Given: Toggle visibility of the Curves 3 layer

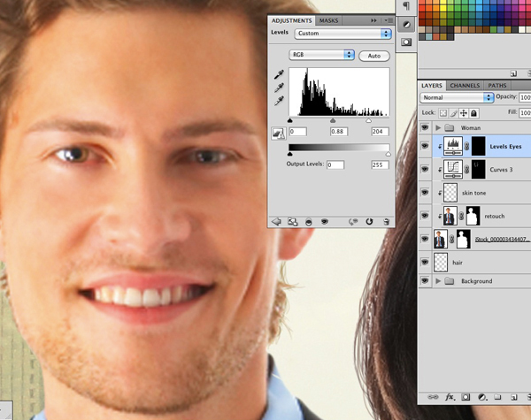Looking at the screenshot, I should 426,168.
